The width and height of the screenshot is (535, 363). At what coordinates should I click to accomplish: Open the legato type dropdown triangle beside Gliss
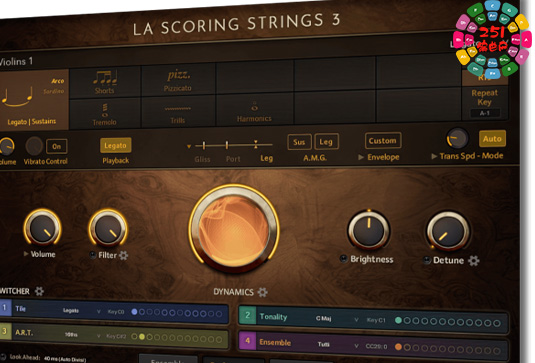(x=189, y=146)
